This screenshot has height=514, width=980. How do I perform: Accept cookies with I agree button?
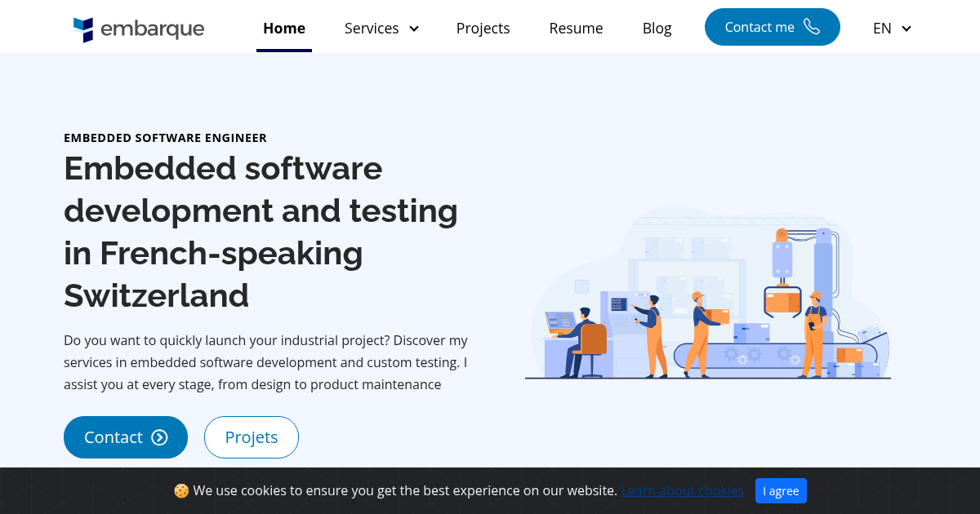781,491
